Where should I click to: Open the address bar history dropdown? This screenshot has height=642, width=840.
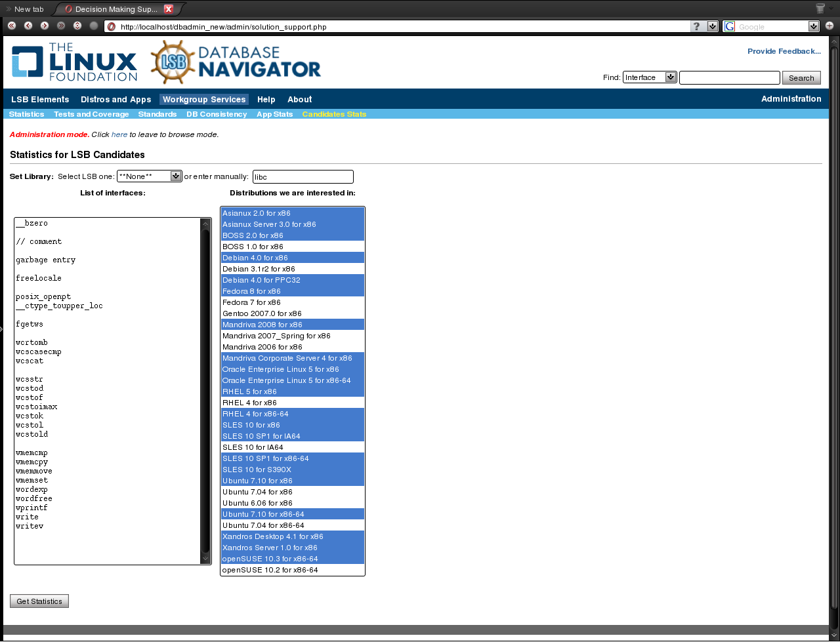713,26
